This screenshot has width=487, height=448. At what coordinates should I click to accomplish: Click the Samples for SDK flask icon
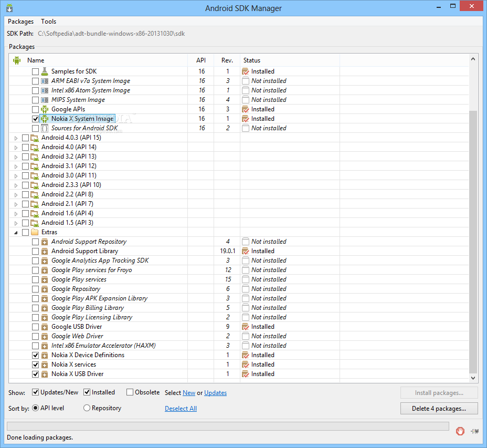tap(45, 71)
